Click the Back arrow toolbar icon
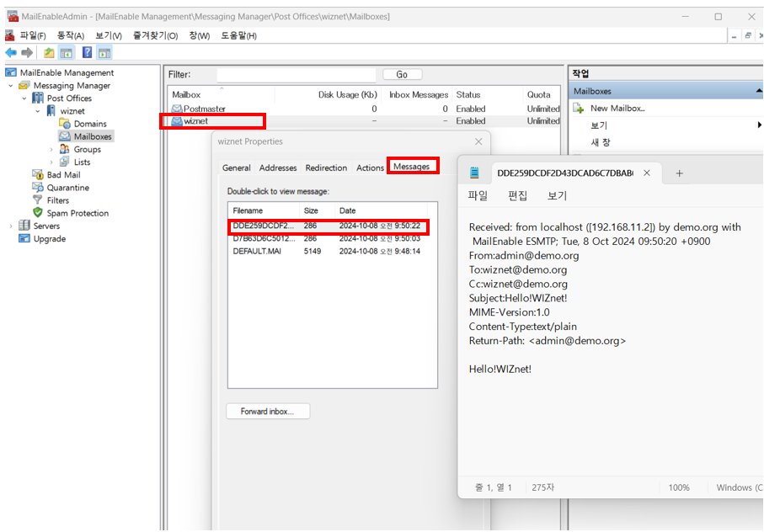This screenshot has width=764, height=532. click(11, 52)
